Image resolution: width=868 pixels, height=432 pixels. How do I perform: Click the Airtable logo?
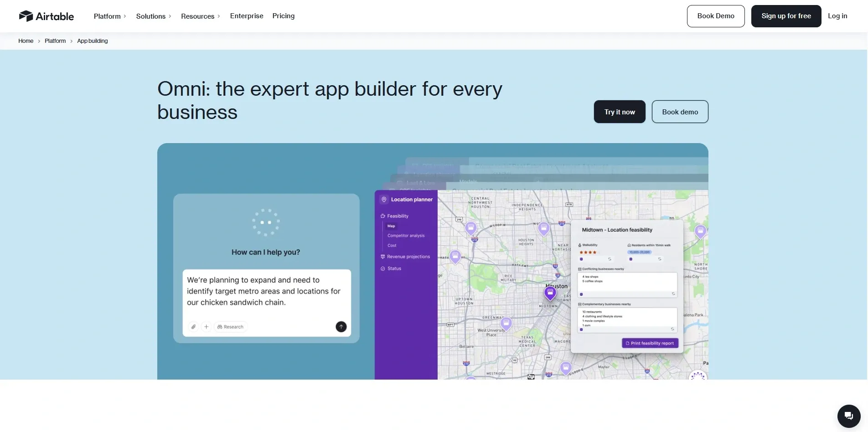click(x=46, y=15)
